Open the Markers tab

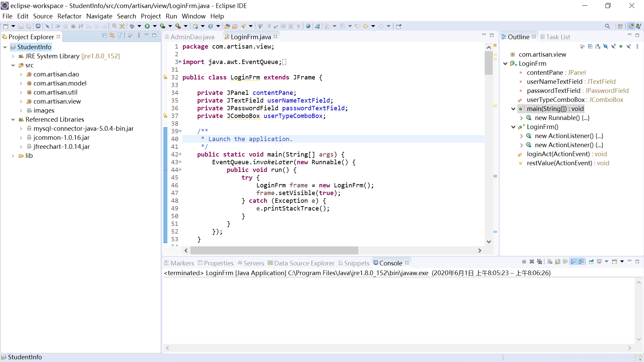coord(179,263)
